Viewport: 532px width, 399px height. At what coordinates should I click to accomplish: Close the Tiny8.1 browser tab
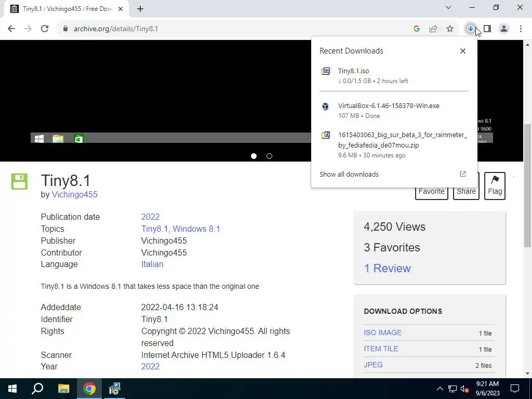(x=121, y=9)
